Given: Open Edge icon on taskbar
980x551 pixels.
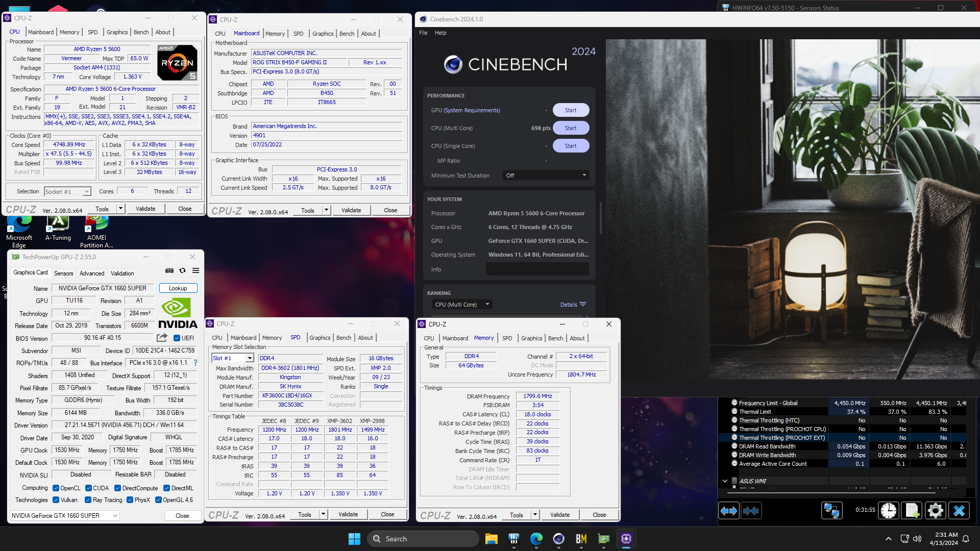Looking at the screenshot, I should [x=536, y=539].
